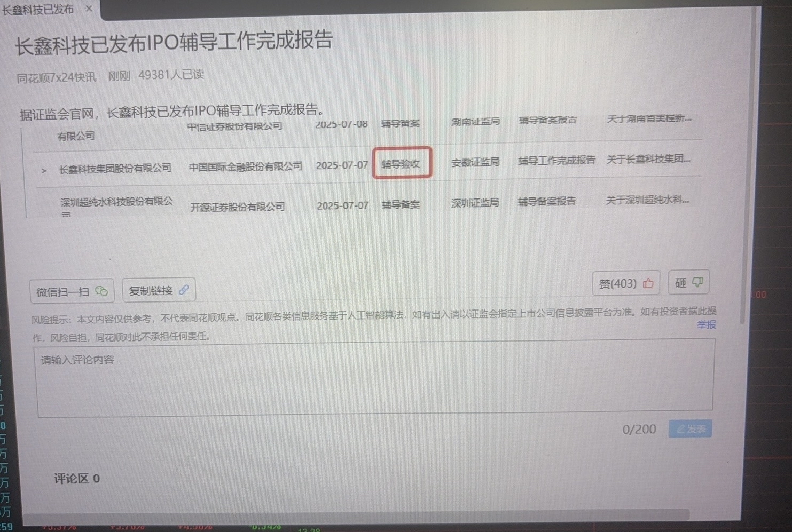Click the 2025-07-08 date cell

(x=341, y=124)
